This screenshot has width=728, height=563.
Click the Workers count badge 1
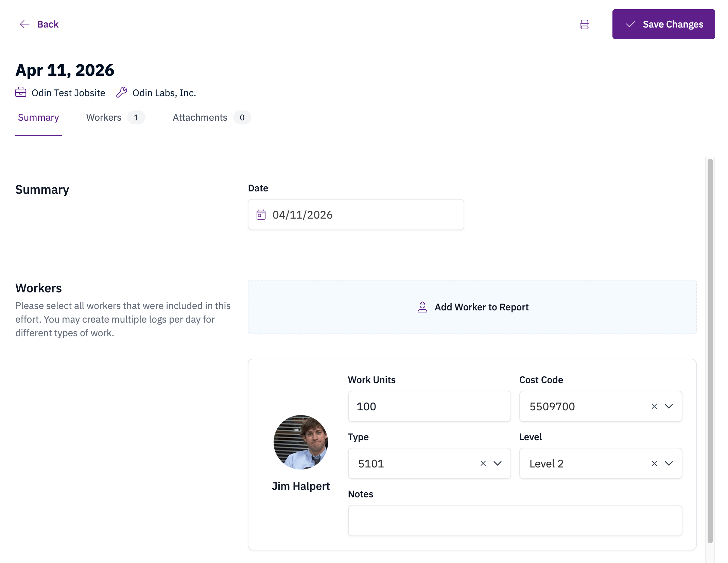coord(136,118)
